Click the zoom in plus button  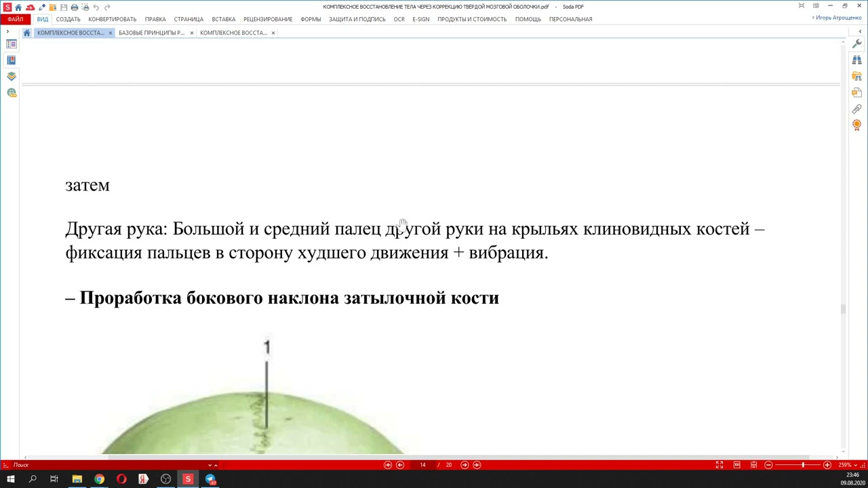(x=827, y=465)
